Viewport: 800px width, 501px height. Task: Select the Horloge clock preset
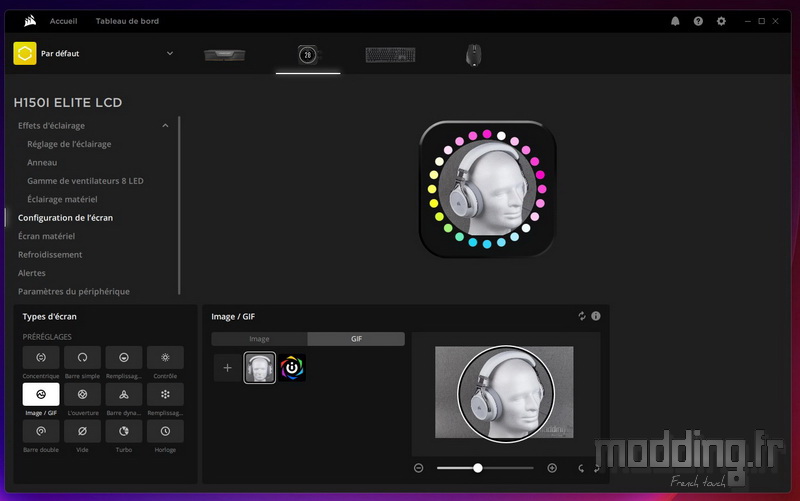pos(165,431)
